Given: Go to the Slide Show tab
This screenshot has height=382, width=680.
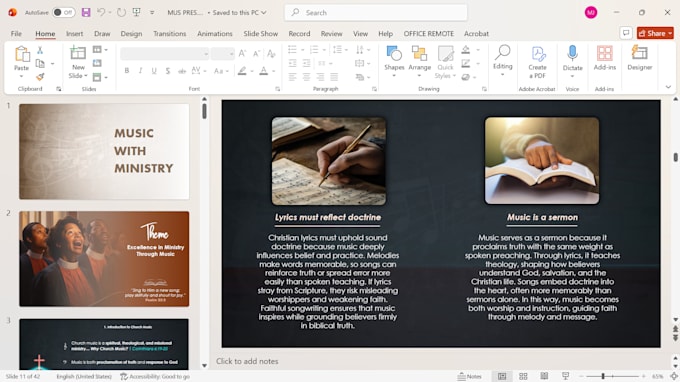Looking at the screenshot, I should click(261, 33).
